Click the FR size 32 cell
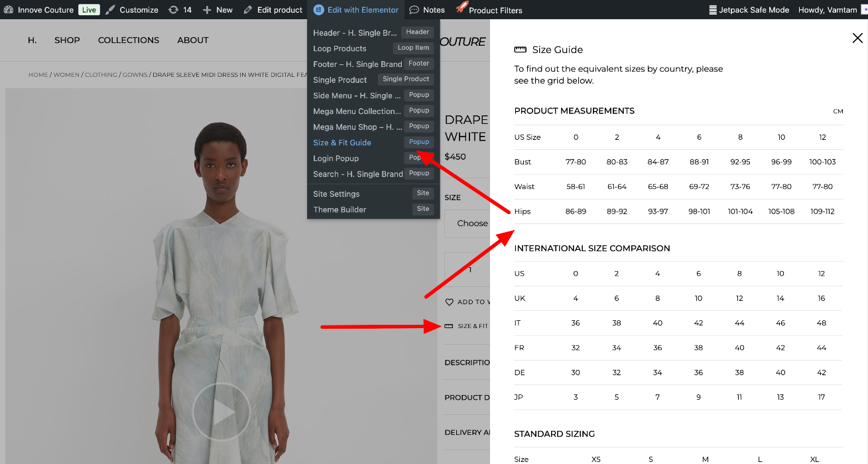The height and width of the screenshot is (464, 868). tap(576, 348)
